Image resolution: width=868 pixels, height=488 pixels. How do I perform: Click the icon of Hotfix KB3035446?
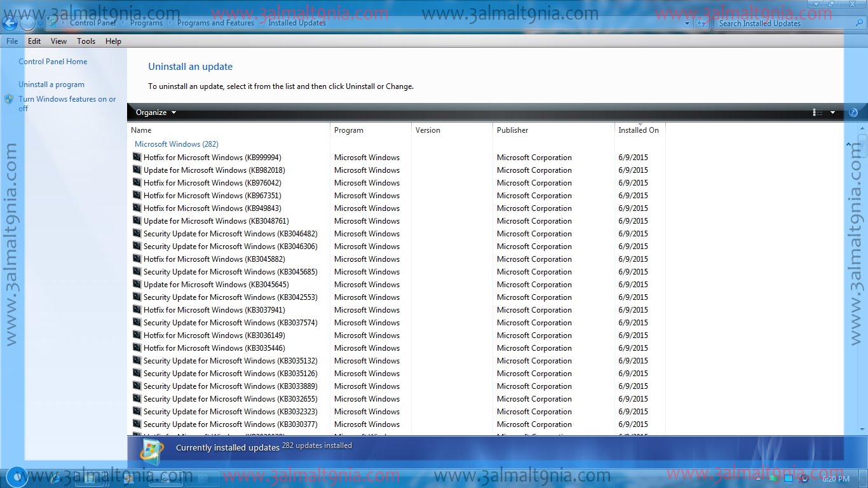tap(137, 348)
